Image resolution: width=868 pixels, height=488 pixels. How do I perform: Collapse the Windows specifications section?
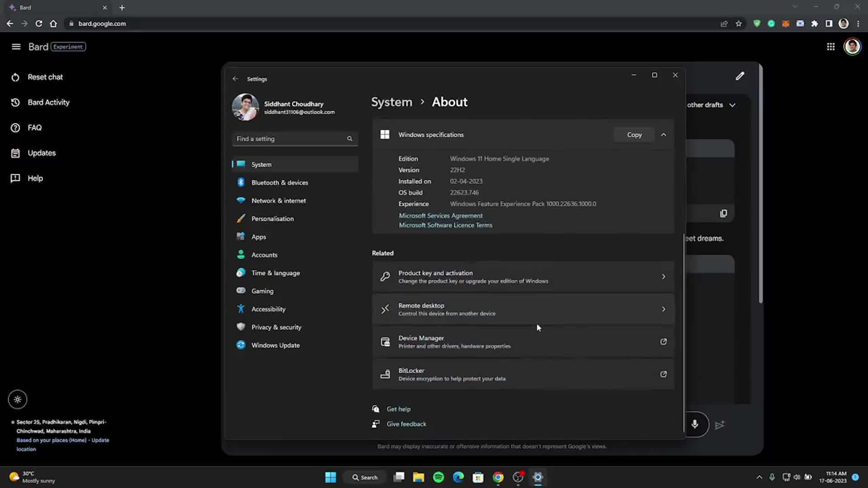click(x=663, y=135)
